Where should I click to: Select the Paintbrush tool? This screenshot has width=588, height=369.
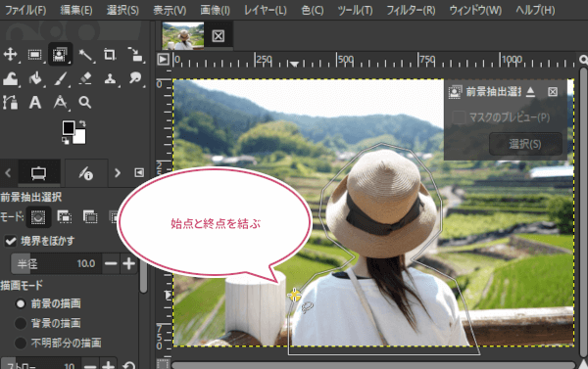click(60, 78)
